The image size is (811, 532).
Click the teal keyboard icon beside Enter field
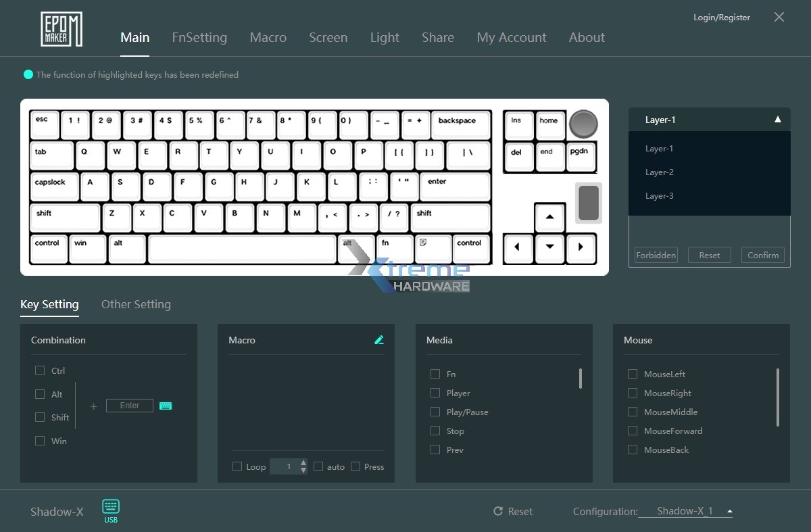pyautogui.click(x=166, y=406)
